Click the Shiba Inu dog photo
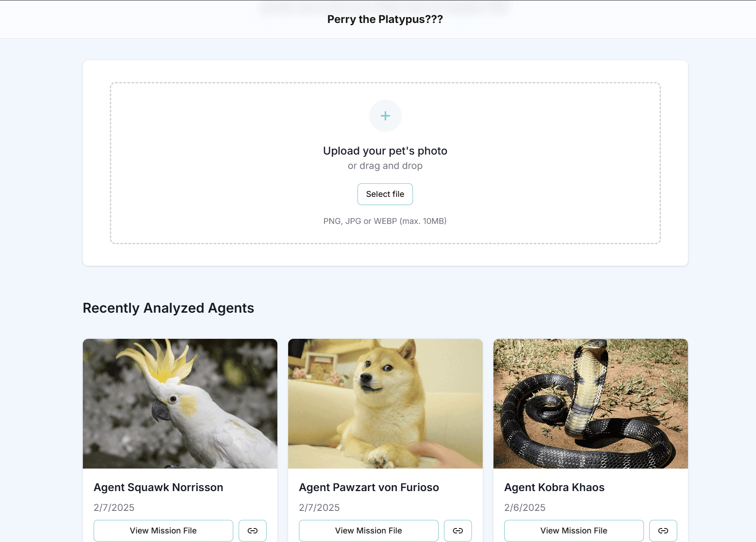 coord(385,403)
